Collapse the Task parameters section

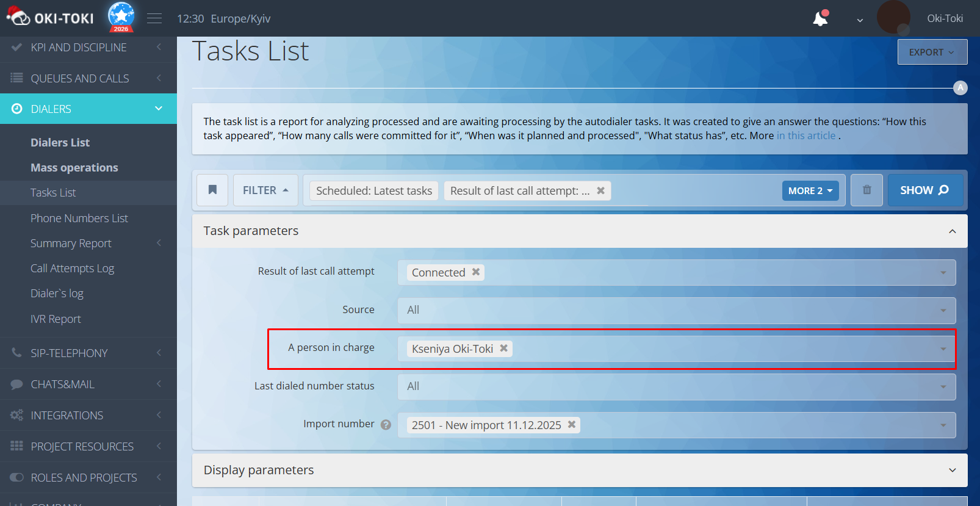[952, 231]
